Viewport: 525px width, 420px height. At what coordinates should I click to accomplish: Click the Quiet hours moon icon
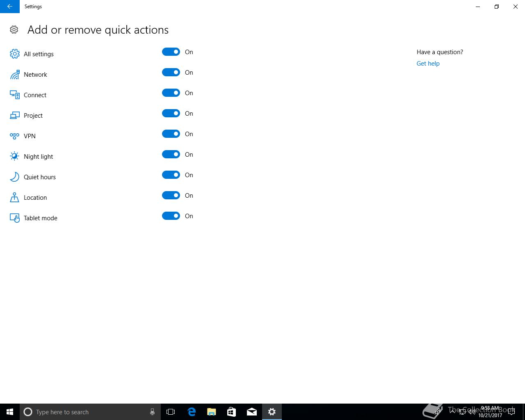tap(15, 177)
